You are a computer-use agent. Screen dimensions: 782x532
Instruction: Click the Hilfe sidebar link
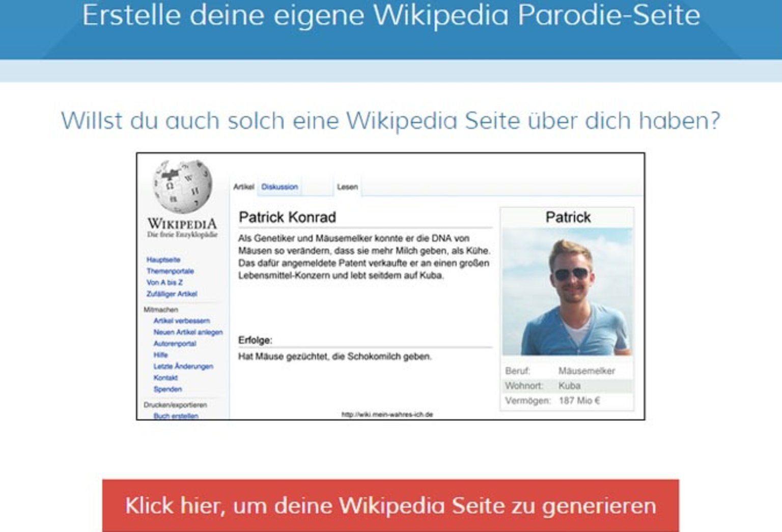tap(160, 355)
